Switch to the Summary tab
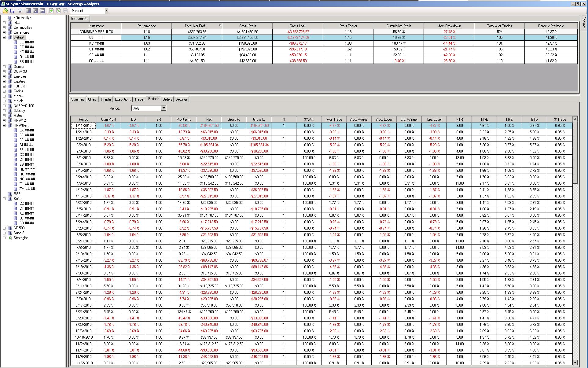The image size is (588, 368). tap(78, 99)
